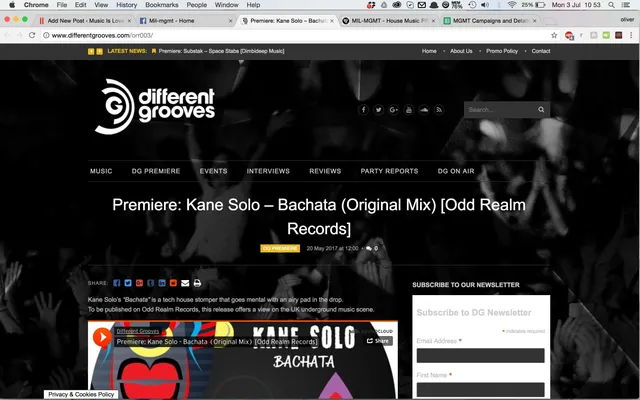Viewport: 640px width, 400px height.
Task: Click previous news arrow in ticker
Action: click(91, 51)
